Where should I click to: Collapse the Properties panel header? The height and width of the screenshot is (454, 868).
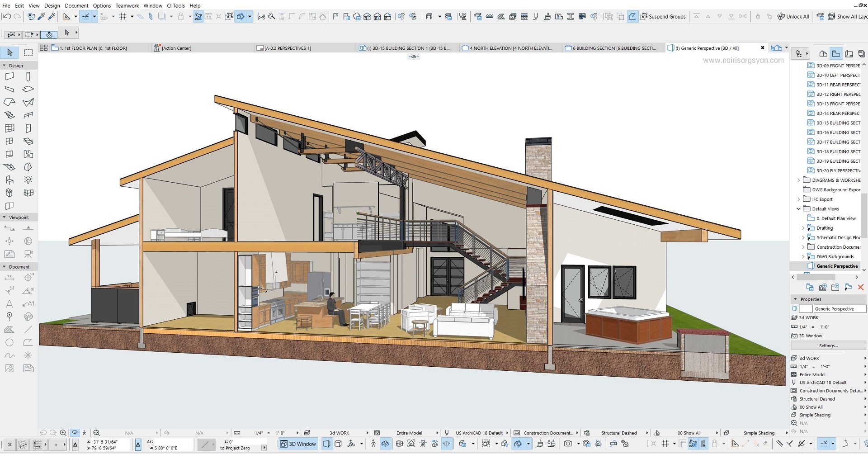coord(796,299)
